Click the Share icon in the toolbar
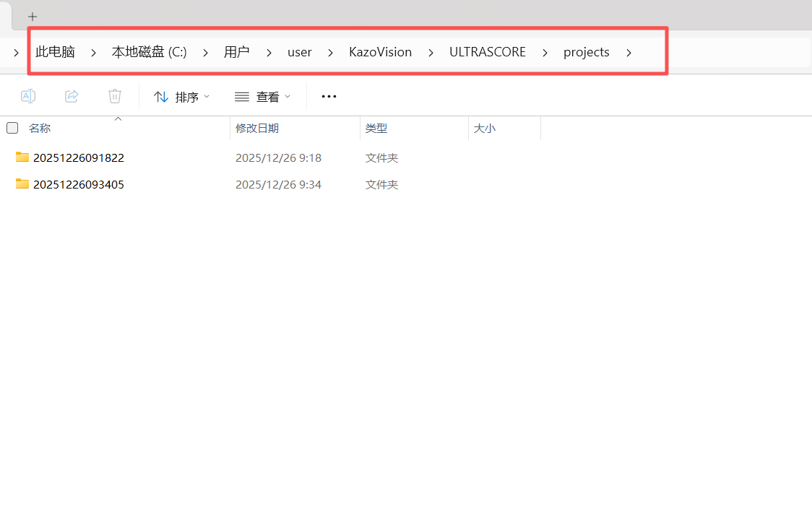This screenshot has height=523, width=812. [x=72, y=96]
